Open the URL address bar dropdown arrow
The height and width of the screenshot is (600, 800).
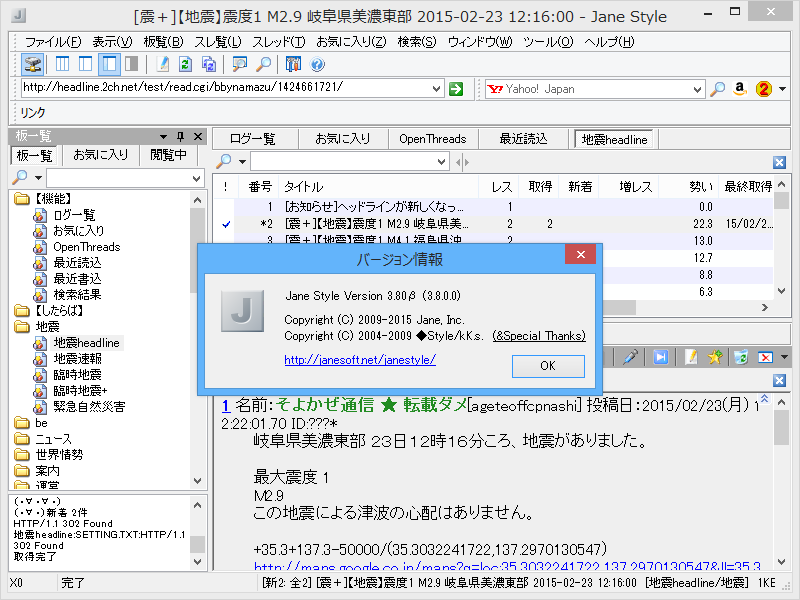pyautogui.click(x=438, y=88)
